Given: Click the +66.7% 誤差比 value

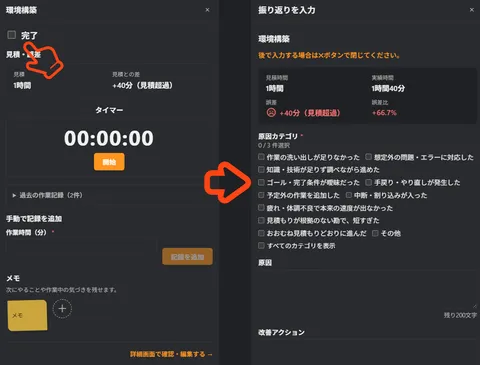Looking at the screenshot, I should 384,113.
